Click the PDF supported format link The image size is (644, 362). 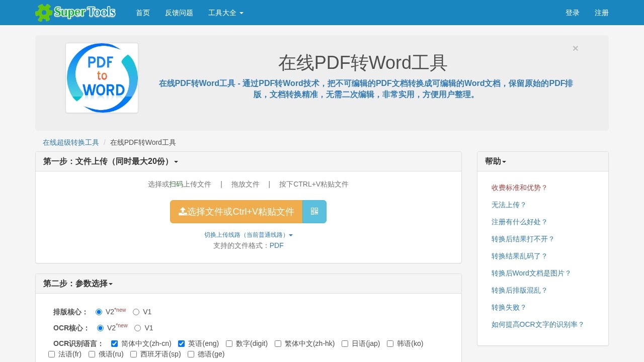coord(277,245)
